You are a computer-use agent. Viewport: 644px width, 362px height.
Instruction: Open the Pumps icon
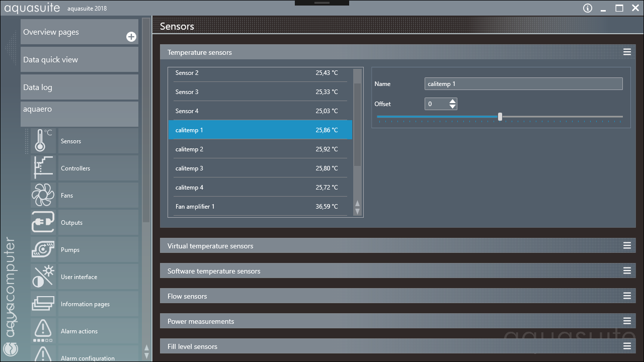pos(43,249)
